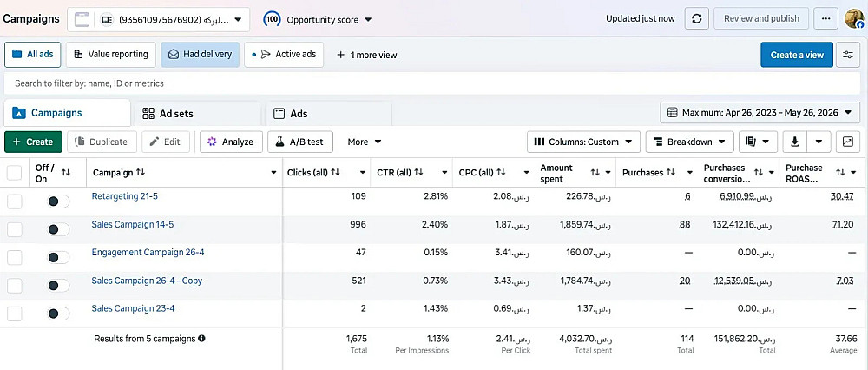This screenshot has height=370, width=868.
Task: Click the user profile avatar
Action: [x=854, y=19]
